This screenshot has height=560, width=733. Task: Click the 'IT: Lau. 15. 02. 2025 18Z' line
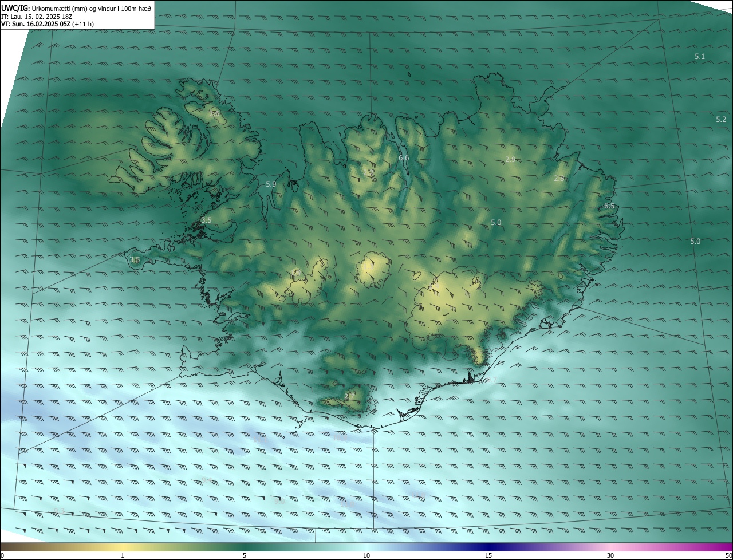coord(36,17)
